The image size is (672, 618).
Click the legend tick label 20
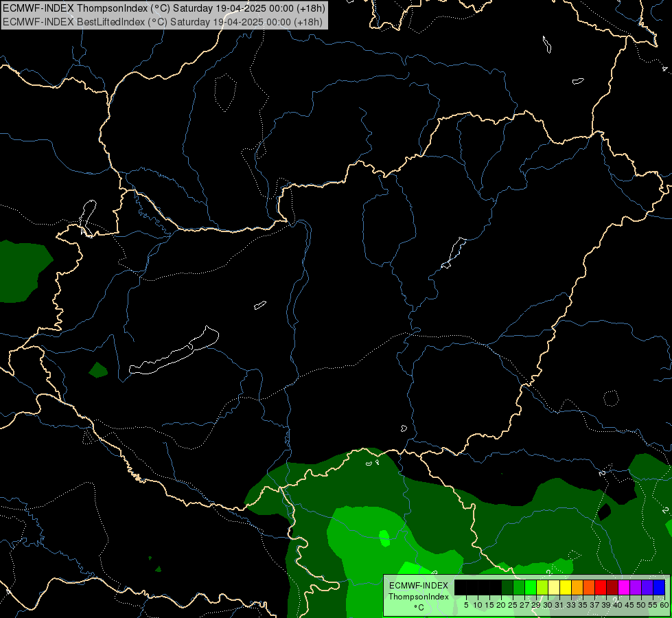pyautogui.click(x=502, y=605)
